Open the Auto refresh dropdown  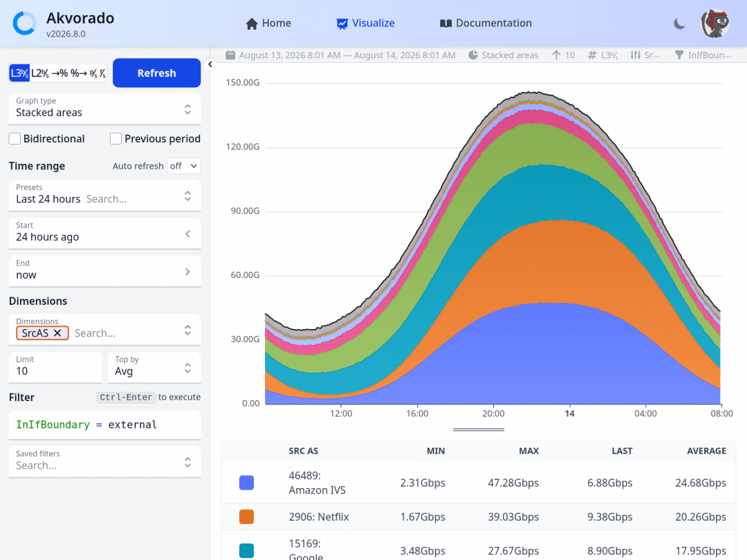click(184, 166)
